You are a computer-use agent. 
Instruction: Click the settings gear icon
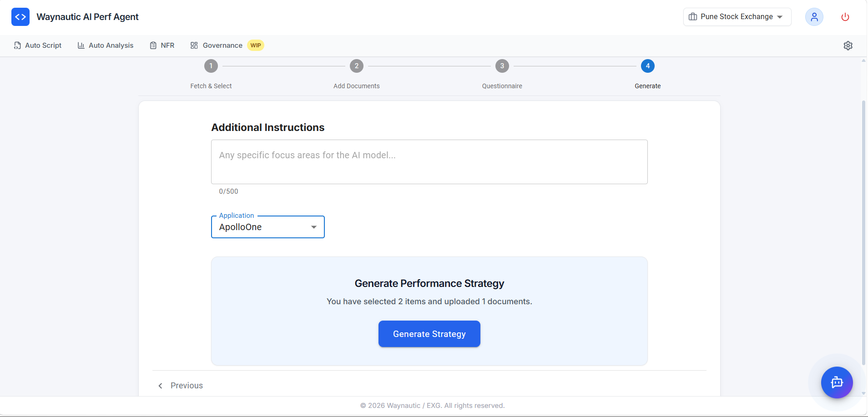(x=848, y=45)
